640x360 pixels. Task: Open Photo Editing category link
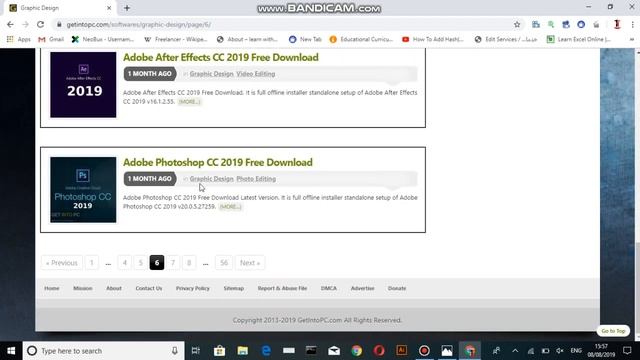[x=256, y=179]
